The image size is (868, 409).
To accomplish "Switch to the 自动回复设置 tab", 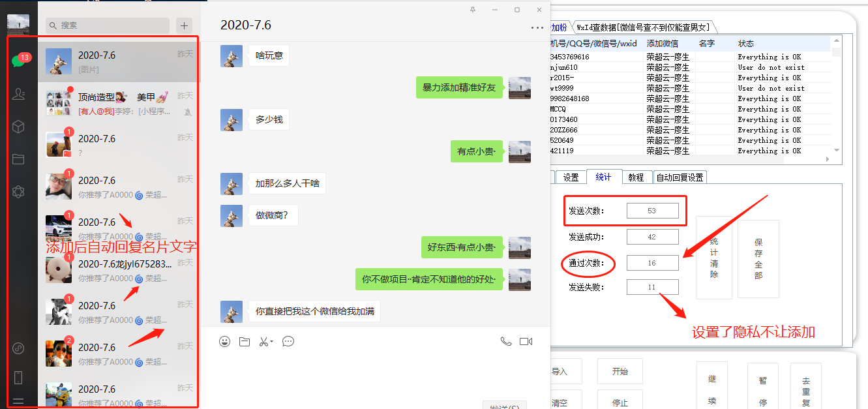I will point(680,177).
